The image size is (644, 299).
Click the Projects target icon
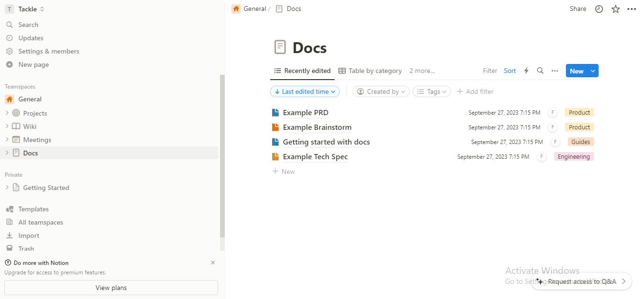(x=16, y=113)
